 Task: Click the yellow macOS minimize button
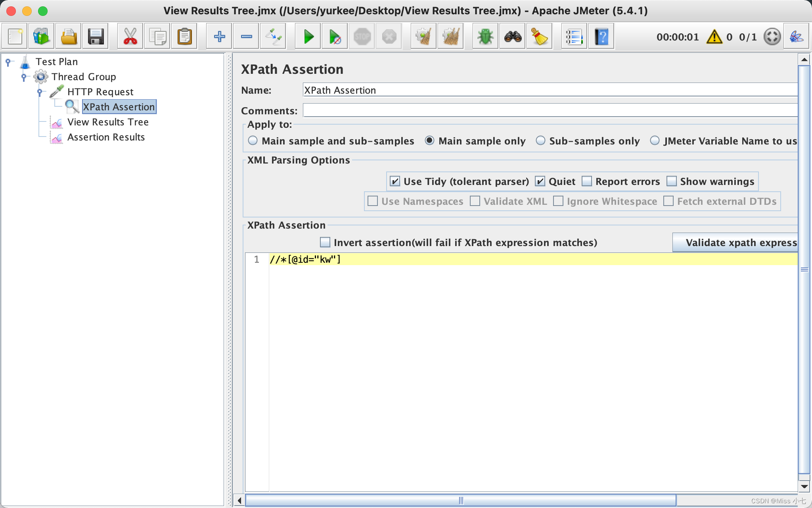(x=27, y=11)
